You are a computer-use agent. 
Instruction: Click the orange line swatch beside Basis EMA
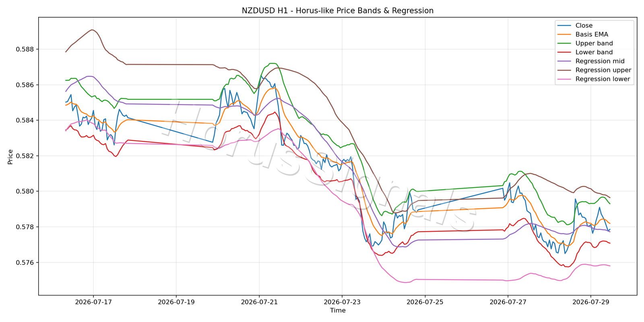click(564, 35)
